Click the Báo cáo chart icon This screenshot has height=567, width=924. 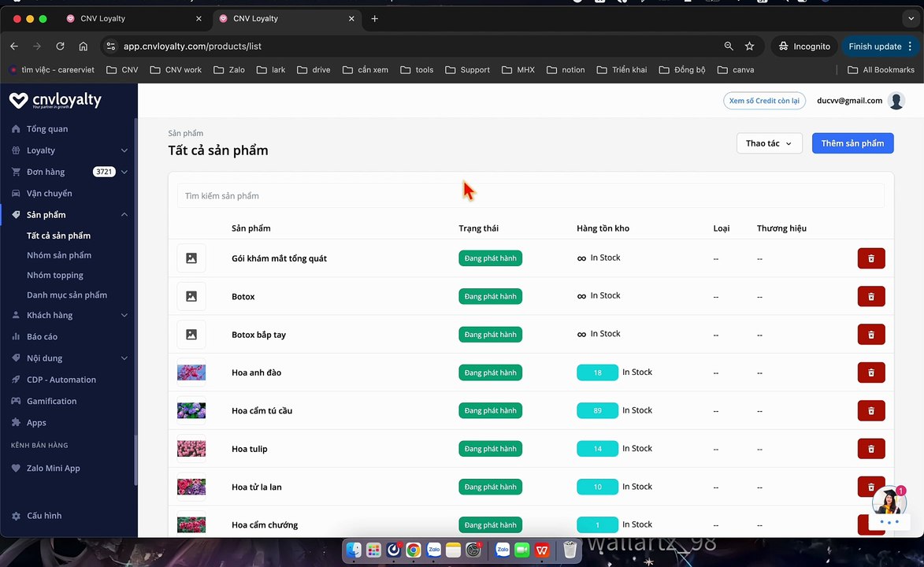point(16,336)
